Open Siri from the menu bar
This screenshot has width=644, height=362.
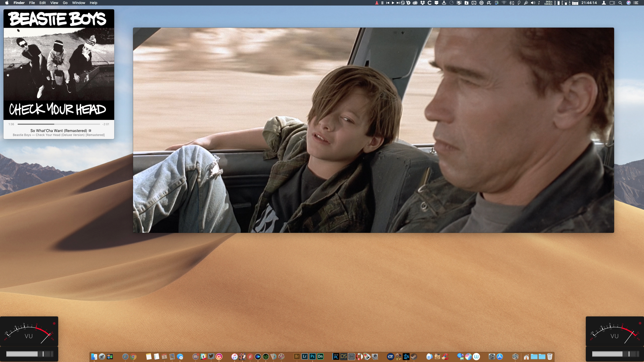coord(629,3)
